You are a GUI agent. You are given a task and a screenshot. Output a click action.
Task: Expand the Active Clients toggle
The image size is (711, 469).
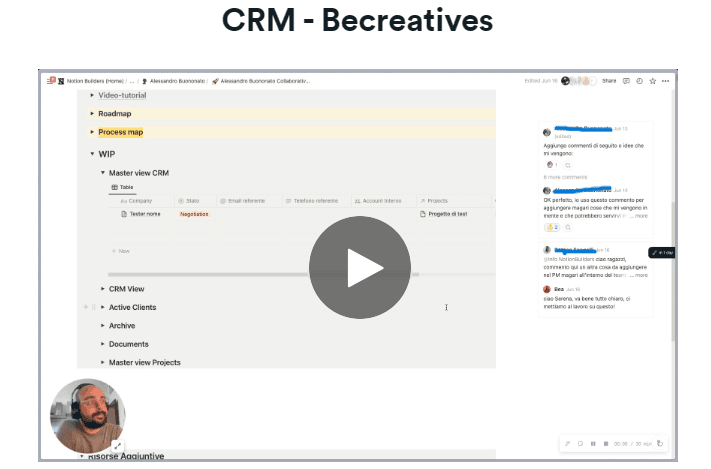click(102, 307)
